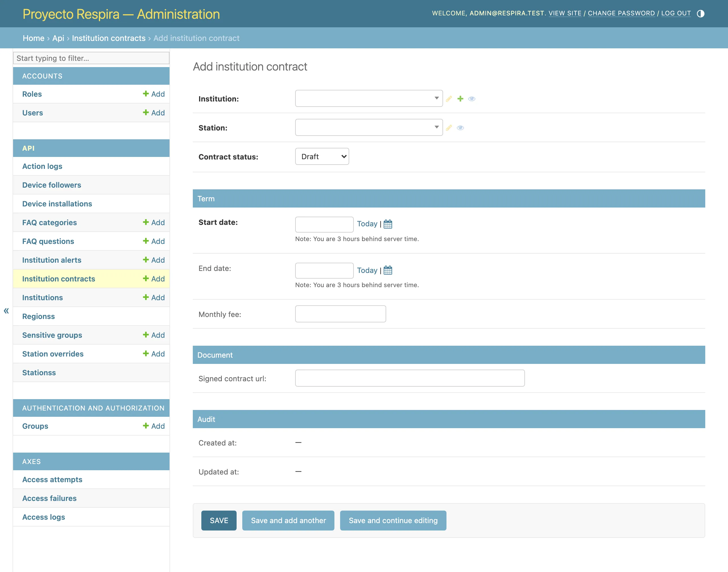Open Device installations in the sidebar
728x572 pixels.
pos(57,204)
